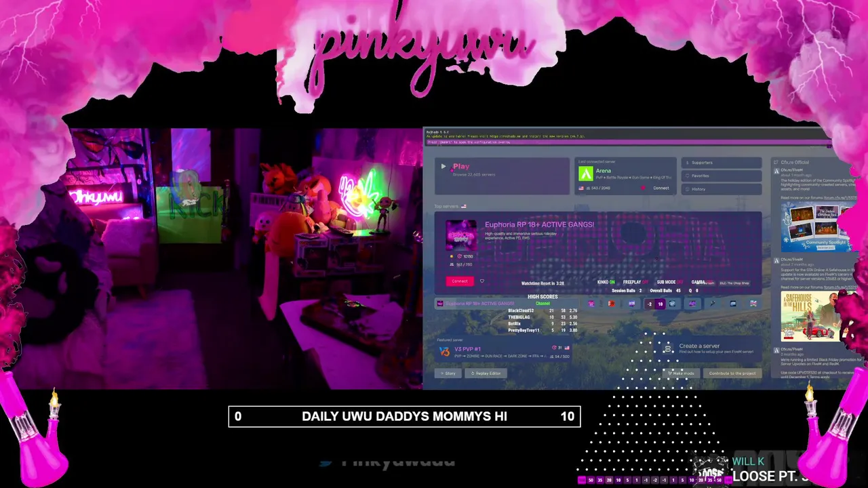Viewport: 868px width, 488px height.
Task: Click the KINKO ON status label
Action: point(606,282)
